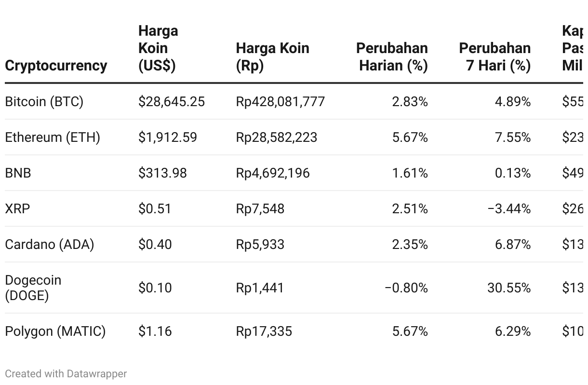
Task: Click Dogecoin daily change −0.80%
Action: (406, 288)
